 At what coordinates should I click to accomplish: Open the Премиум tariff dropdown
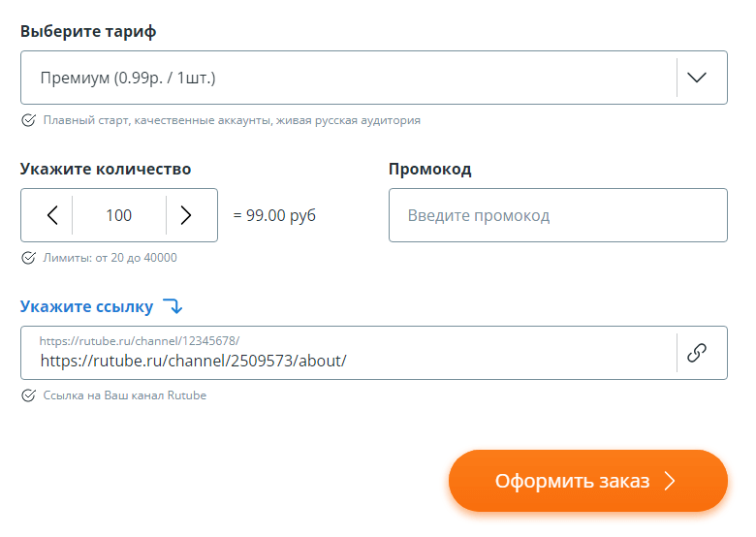(349, 78)
